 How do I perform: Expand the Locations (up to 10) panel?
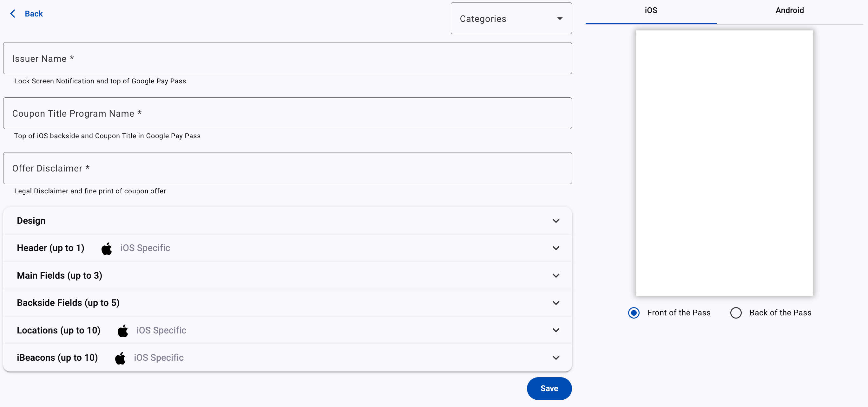click(59, 331)
